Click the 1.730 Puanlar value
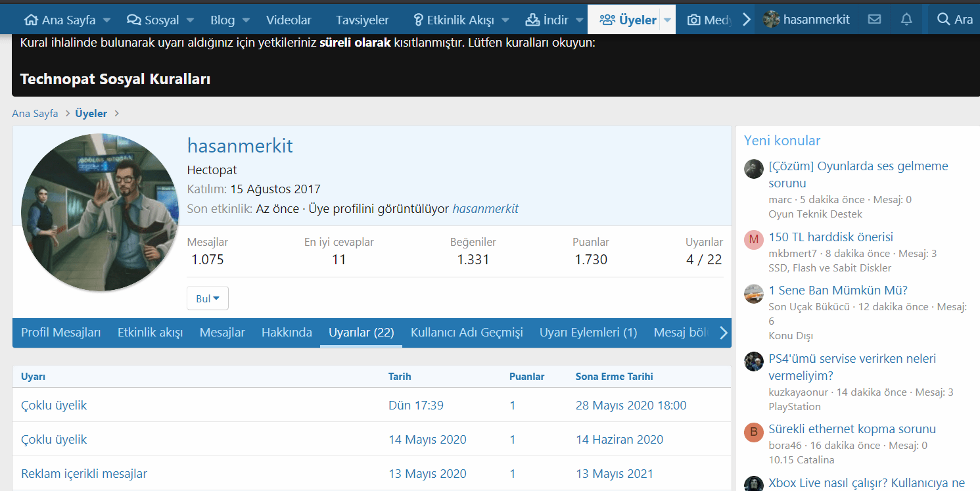This screenshot has width=980, height=491. (591, 260)
